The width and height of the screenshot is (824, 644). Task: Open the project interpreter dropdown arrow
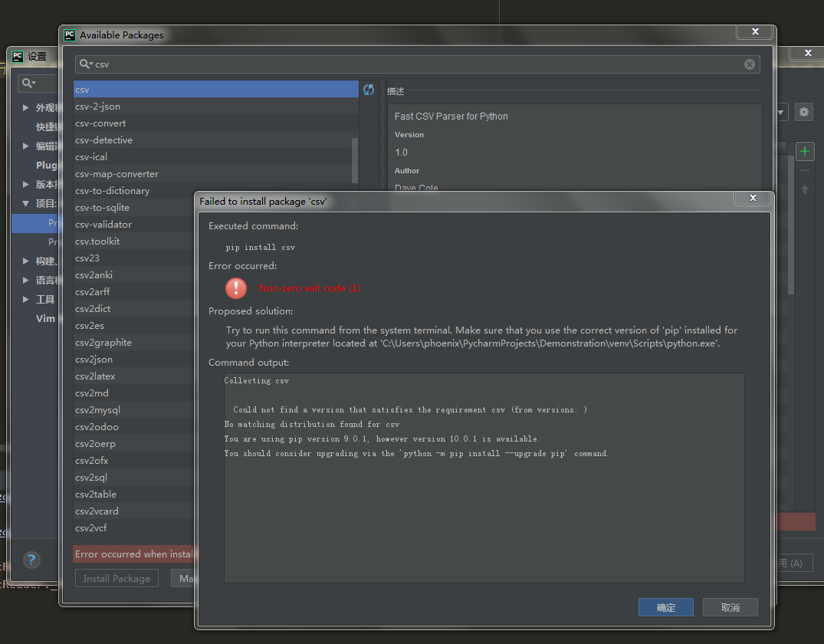pyautogui.click(x=782, y=112)
